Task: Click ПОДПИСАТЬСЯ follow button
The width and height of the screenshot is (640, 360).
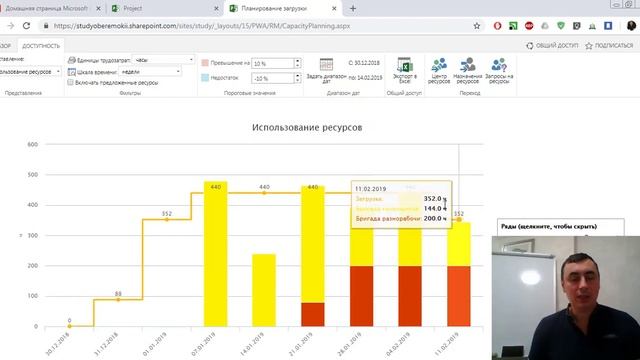Action: tap(609, 46)
